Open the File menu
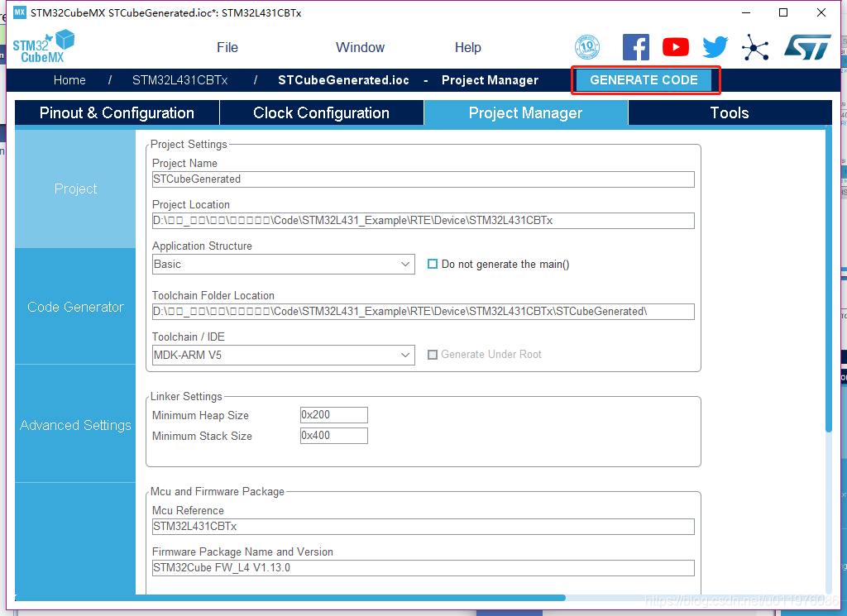 227,47
